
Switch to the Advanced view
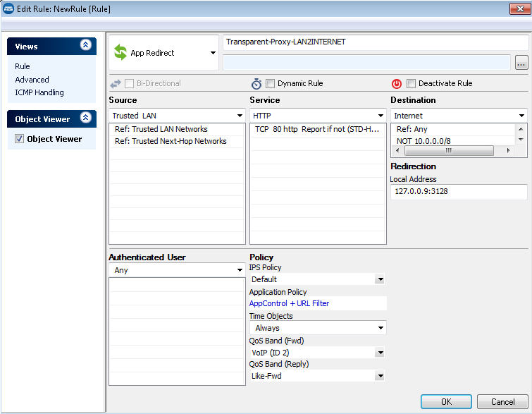[x=32, y=80]
